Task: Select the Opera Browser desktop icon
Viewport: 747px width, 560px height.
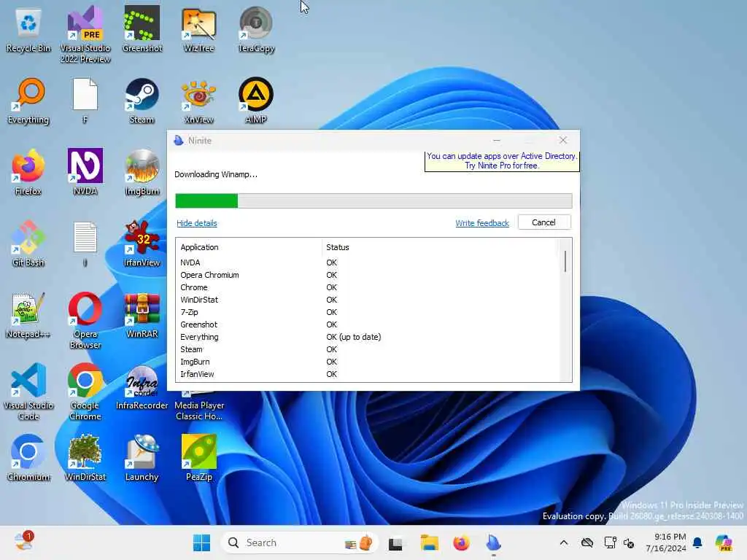Action: [x=85, y=321]
